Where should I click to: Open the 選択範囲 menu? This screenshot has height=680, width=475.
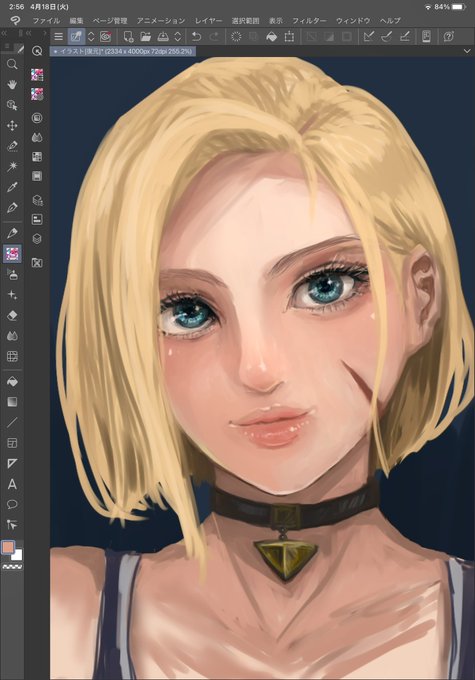(245, 20)
